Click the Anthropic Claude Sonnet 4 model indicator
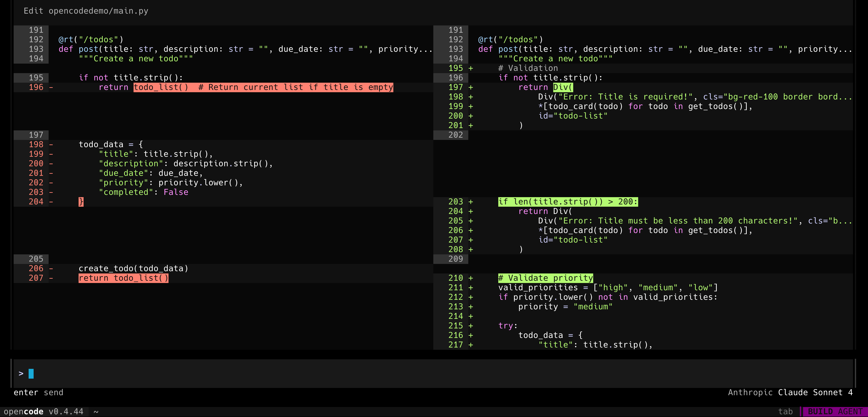This screenshot has width=868, height=417. 791,392
